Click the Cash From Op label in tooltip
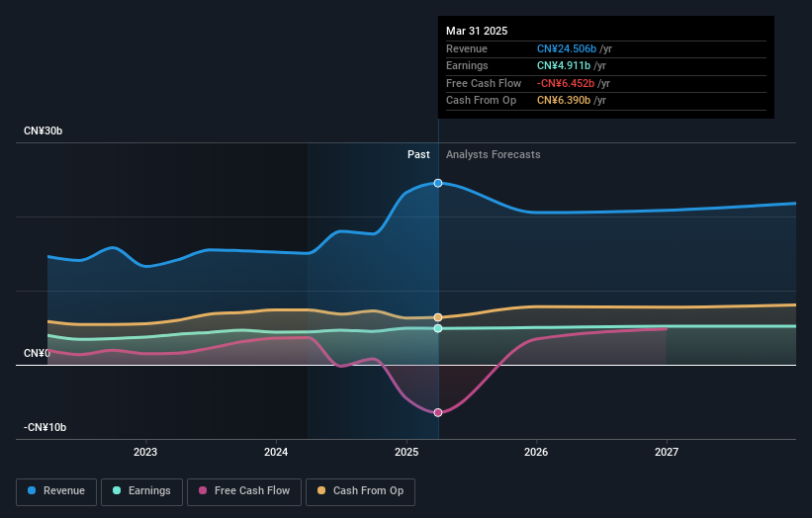 coord(481,101)
